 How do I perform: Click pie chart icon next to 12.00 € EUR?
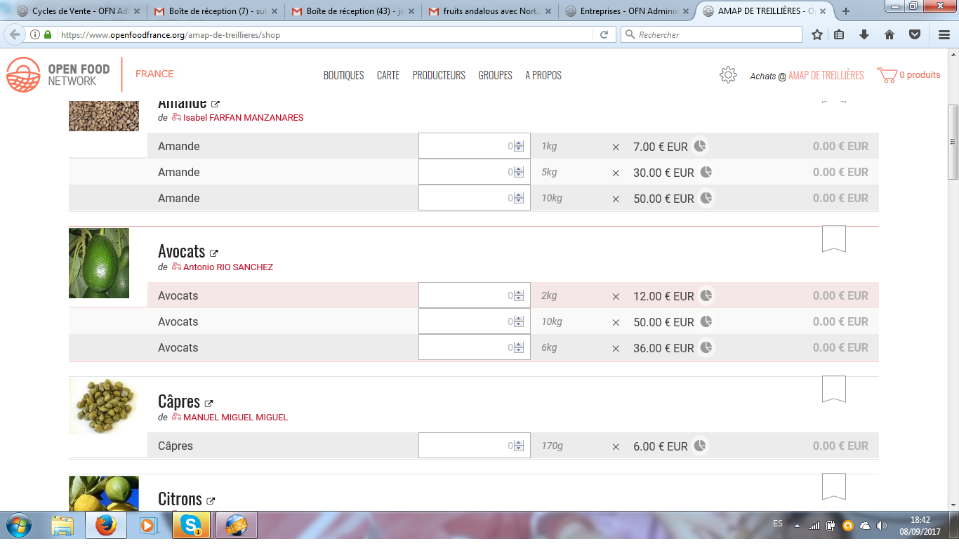coord(706,295)
